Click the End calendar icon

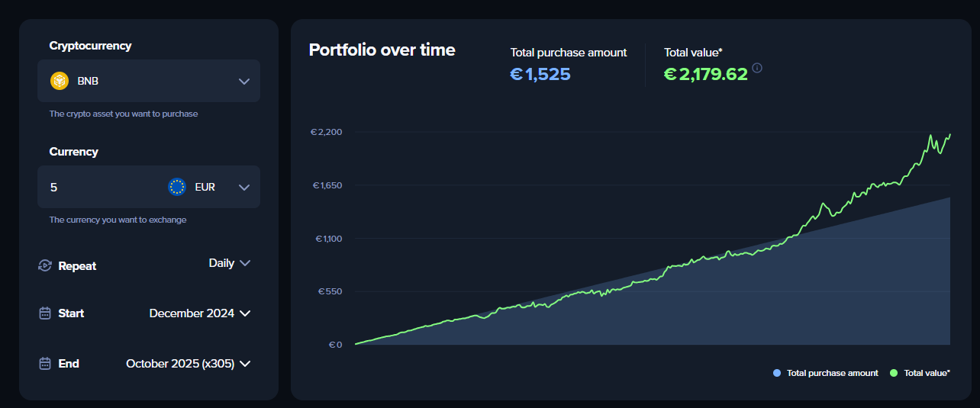tap(45, 364)
